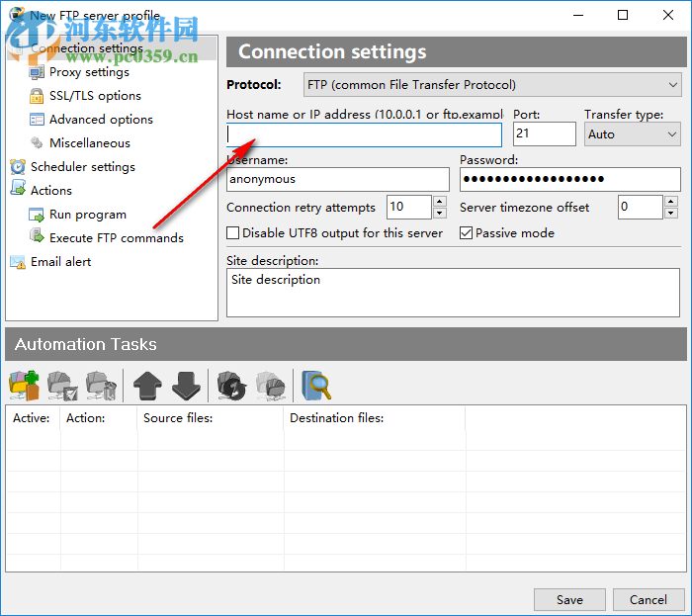Click the SSL/TLS options padlock icon
The image size is (692, 616).
click(x=37, y=96)
